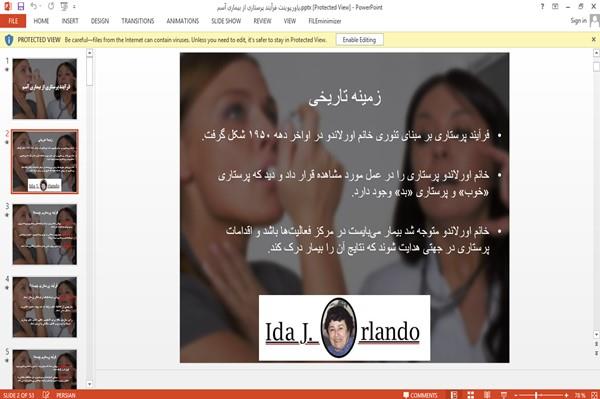Screen dimensions: 600x399
Task: Switch to Reading View icon
Action: pyautogui.click(x=487, y=395)
